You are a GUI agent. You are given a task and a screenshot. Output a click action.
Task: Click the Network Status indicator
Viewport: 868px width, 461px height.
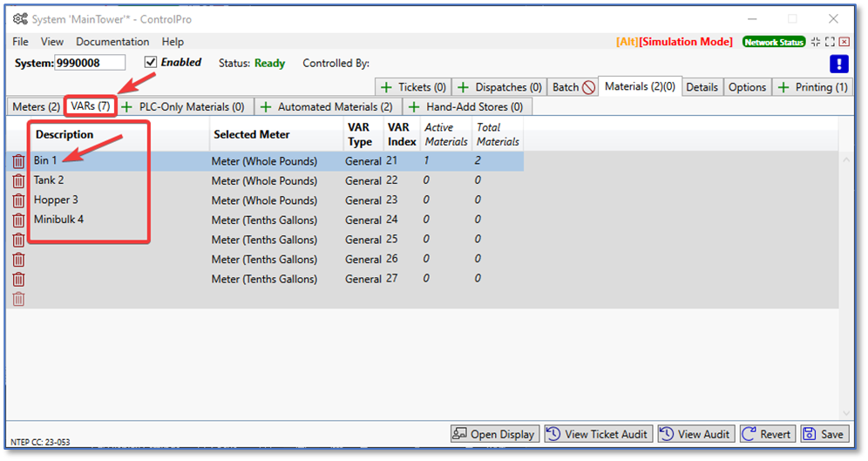click(774, 42)
